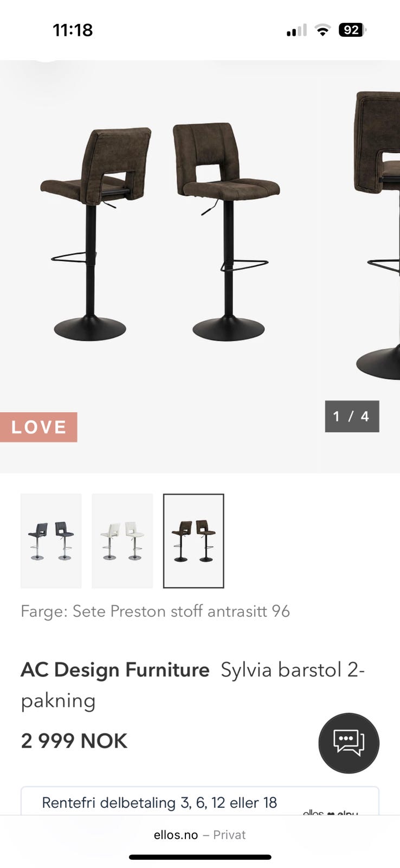Select the grey barstool color variant
400x868 pixels.
point(51,541)
